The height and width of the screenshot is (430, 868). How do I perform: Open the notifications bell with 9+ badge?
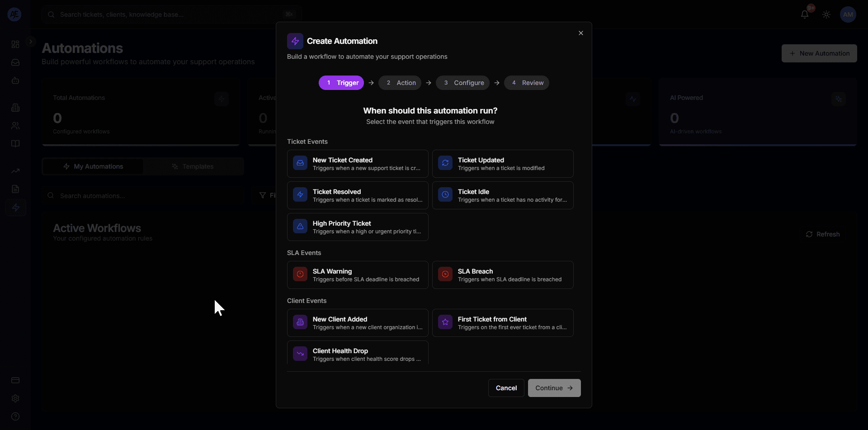pos(805,14)
